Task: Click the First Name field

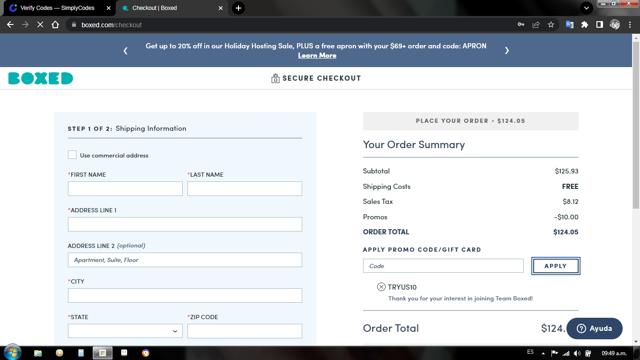Action: 125,189
